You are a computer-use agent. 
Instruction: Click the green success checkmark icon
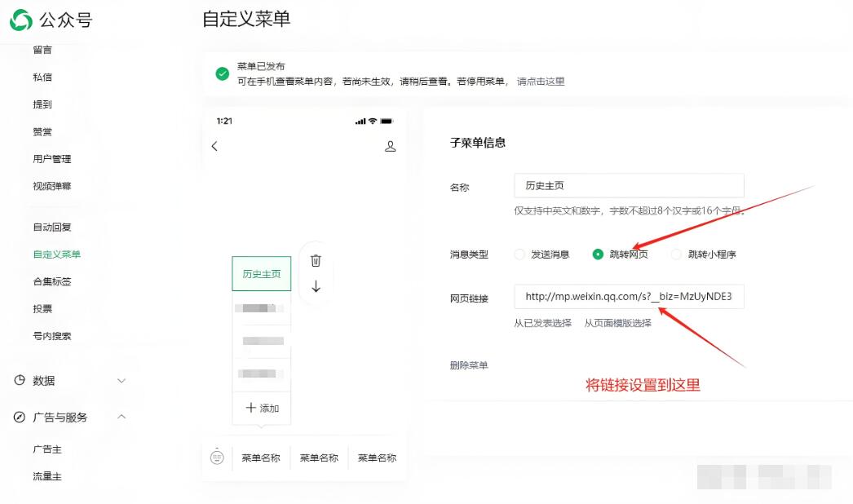[222, 73]
